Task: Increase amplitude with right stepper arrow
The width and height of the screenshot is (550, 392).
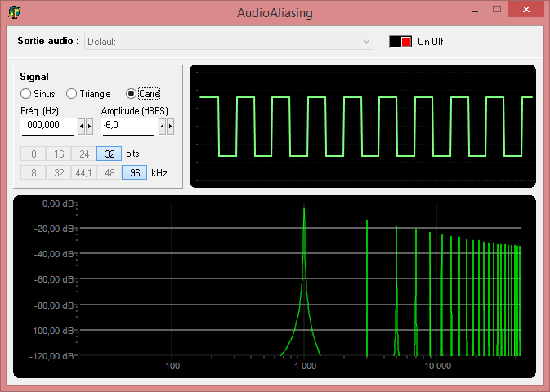Action: [170, 126]
